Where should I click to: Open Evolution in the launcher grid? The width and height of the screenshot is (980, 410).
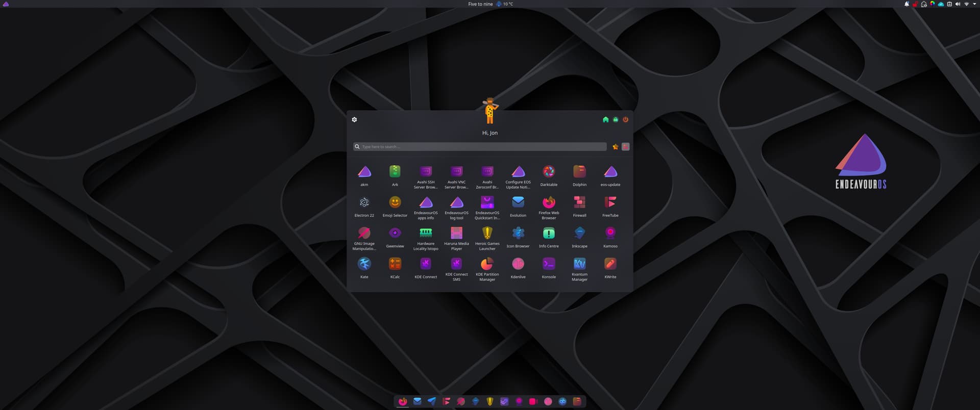coord(518,207)
